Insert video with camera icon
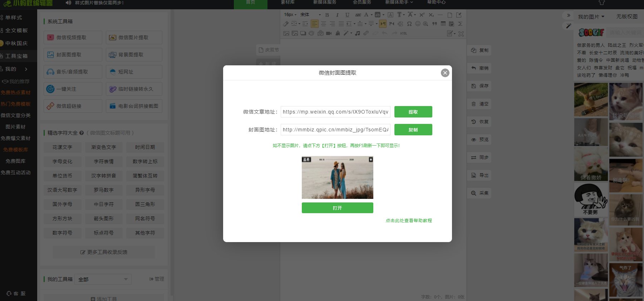 (x=329, y=33)
